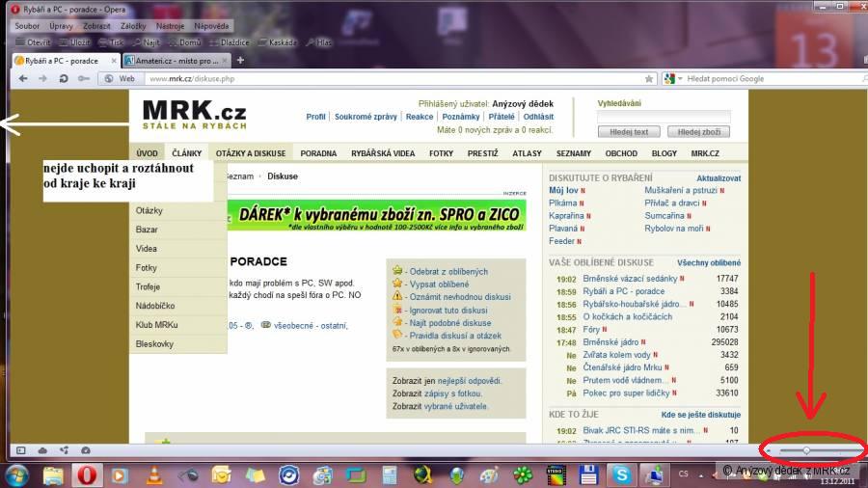Toggle the panel icon in bottom status bar

[20, 450]
